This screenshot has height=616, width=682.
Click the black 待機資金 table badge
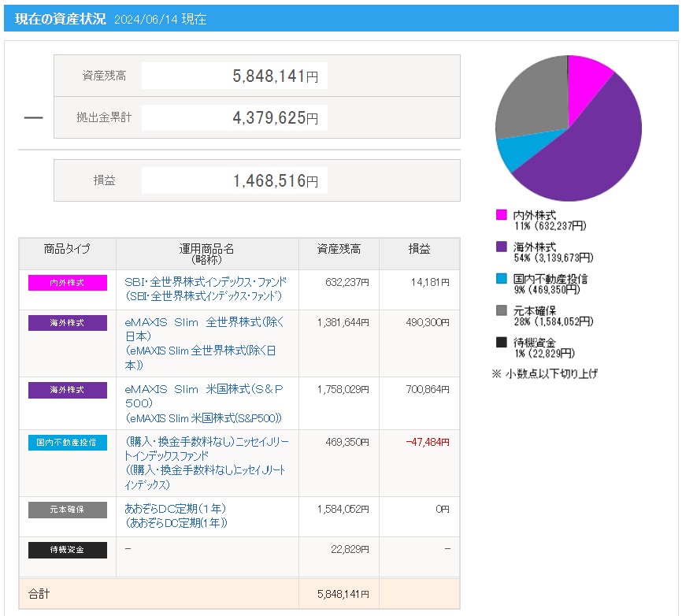coord(67,550)
